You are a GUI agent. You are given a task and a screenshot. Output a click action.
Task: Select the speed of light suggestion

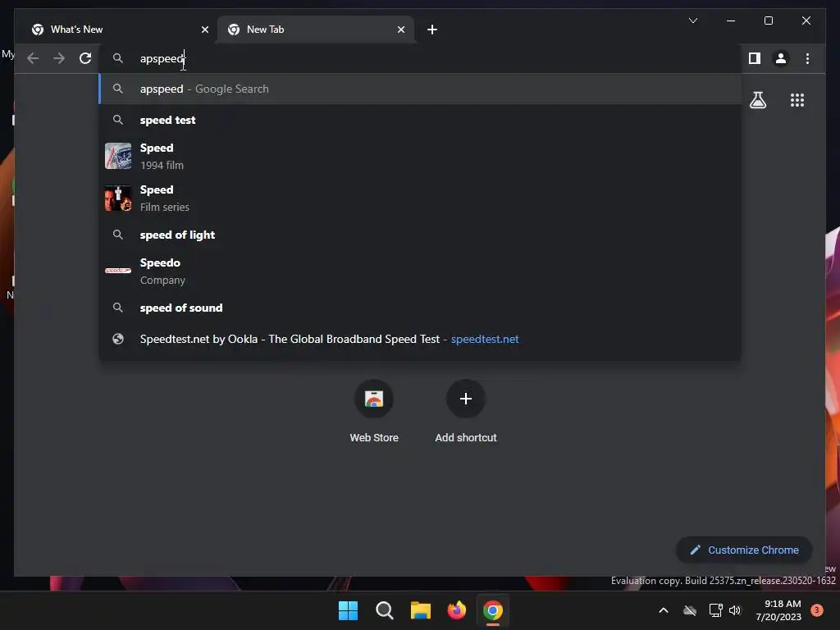point(421,235)
